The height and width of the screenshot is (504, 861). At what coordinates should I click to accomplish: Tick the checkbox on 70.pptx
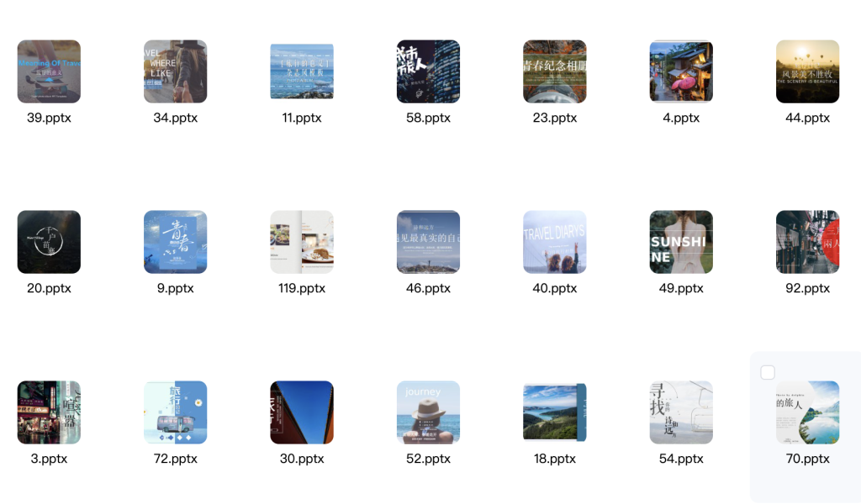[768, 372]
